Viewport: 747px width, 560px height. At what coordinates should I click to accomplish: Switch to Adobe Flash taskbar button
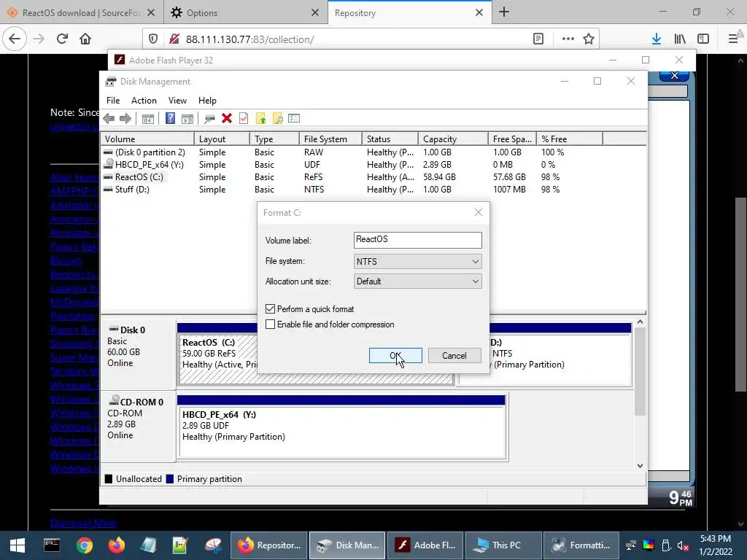425,545
